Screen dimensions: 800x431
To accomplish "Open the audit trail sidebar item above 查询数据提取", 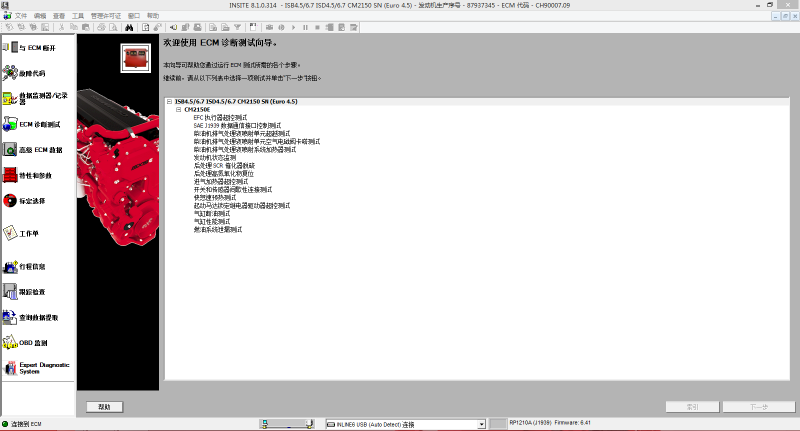I will [x=24, y=292].
